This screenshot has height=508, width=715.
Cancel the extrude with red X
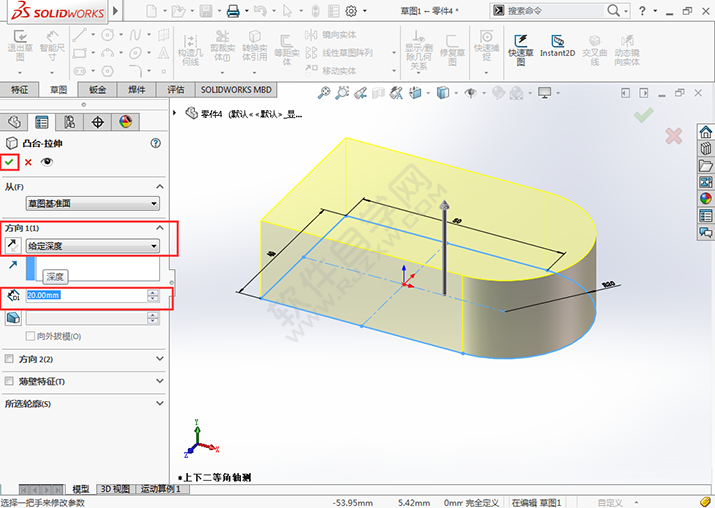(x=28, y=162)
